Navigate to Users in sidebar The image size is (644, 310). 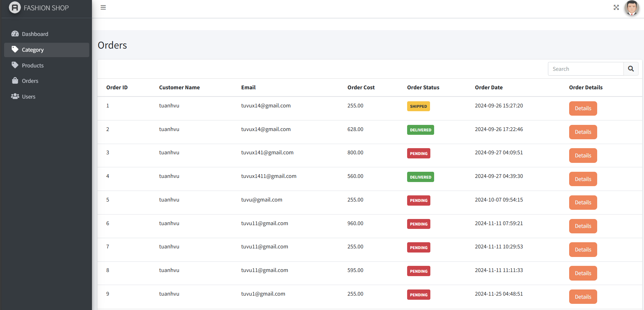tap(46, 97)
